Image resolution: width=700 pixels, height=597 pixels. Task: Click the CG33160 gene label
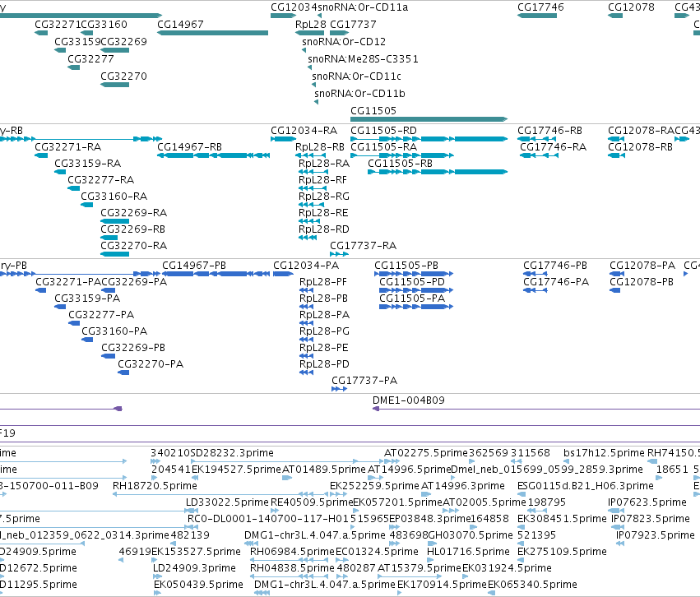pos(104,25)
